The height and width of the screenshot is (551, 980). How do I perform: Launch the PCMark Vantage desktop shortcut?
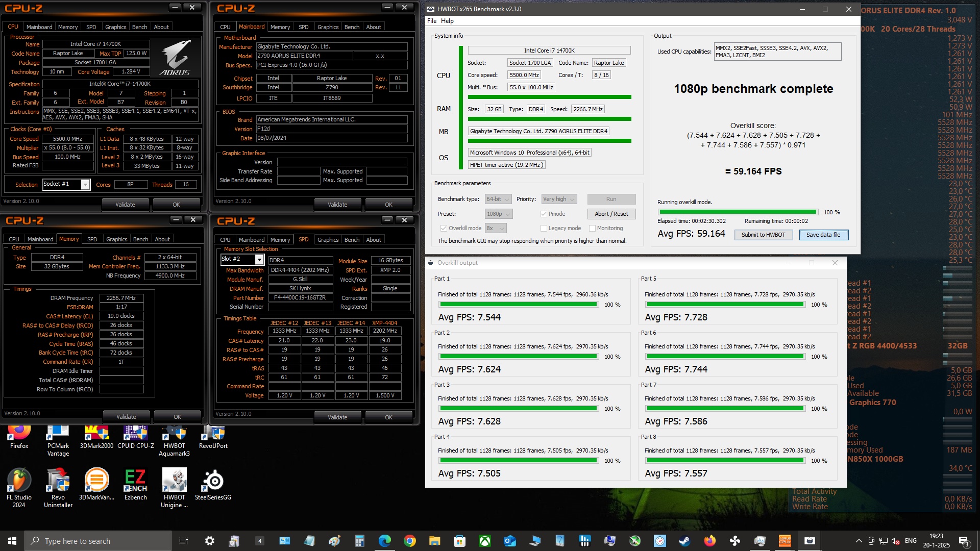[x=58, y=442]
